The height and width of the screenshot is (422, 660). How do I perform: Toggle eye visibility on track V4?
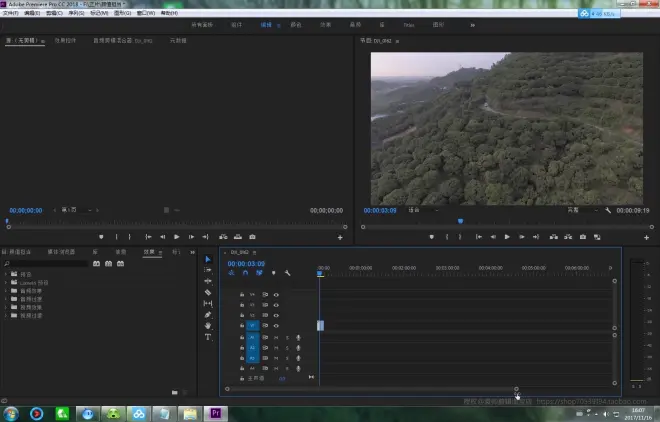pyautogui.click(x=276, y=295)
